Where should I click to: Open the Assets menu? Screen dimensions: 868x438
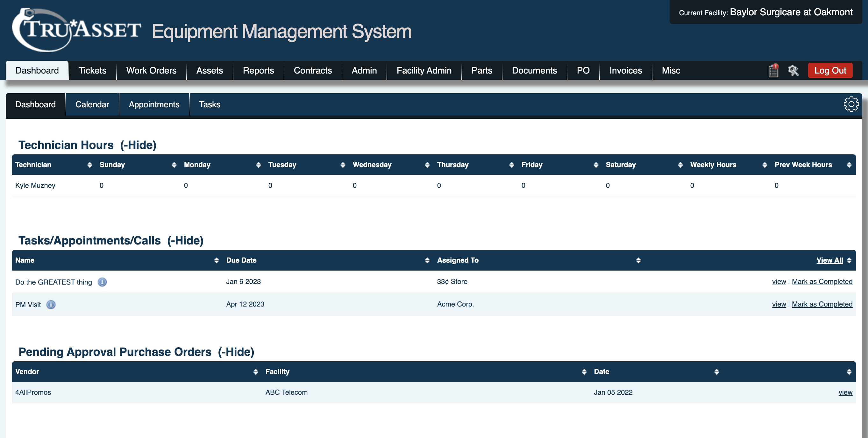point(210,70)
